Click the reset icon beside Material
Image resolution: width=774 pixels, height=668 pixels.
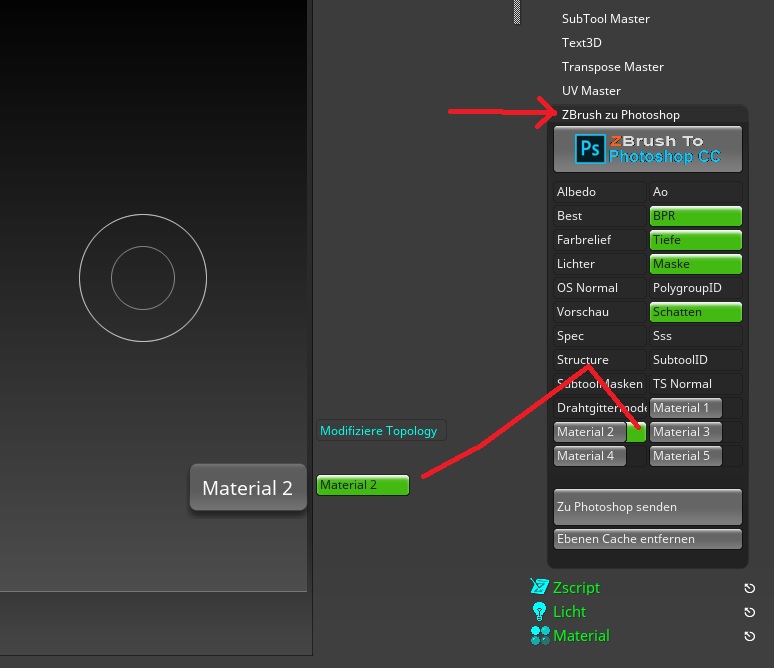[749, 636]
